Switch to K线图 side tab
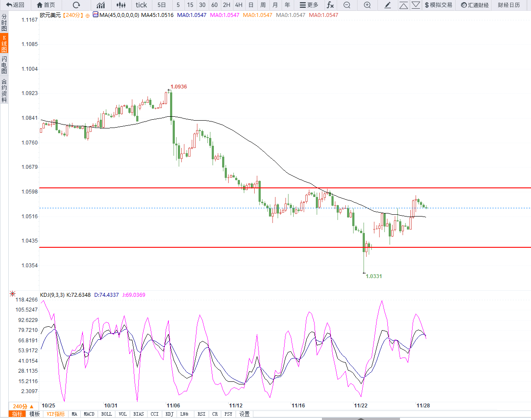Image resolution: width=531 pixels, height=420 pixels. click(x=4, y=44)
